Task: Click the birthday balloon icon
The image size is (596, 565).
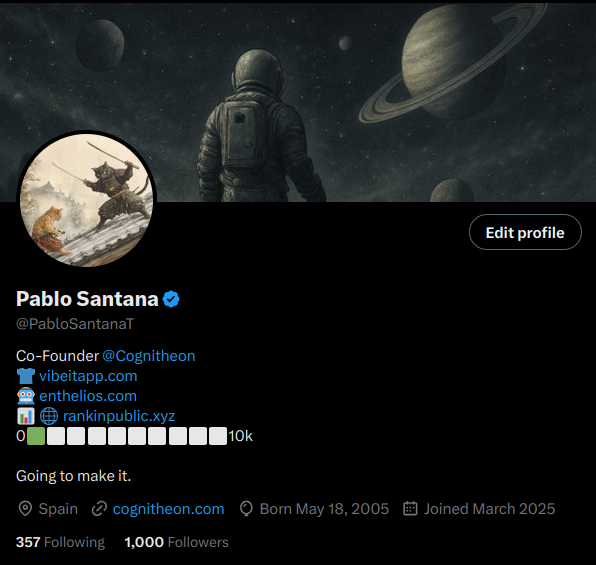Action: pyautogui.click(x=246, y=509)
